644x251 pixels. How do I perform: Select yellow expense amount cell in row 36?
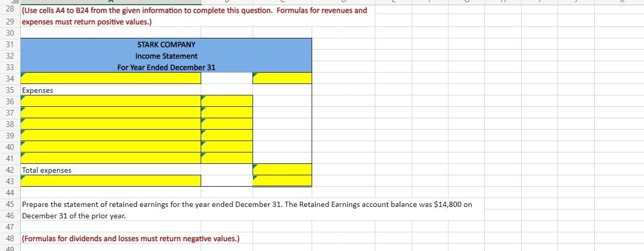(x=227, y=101)
